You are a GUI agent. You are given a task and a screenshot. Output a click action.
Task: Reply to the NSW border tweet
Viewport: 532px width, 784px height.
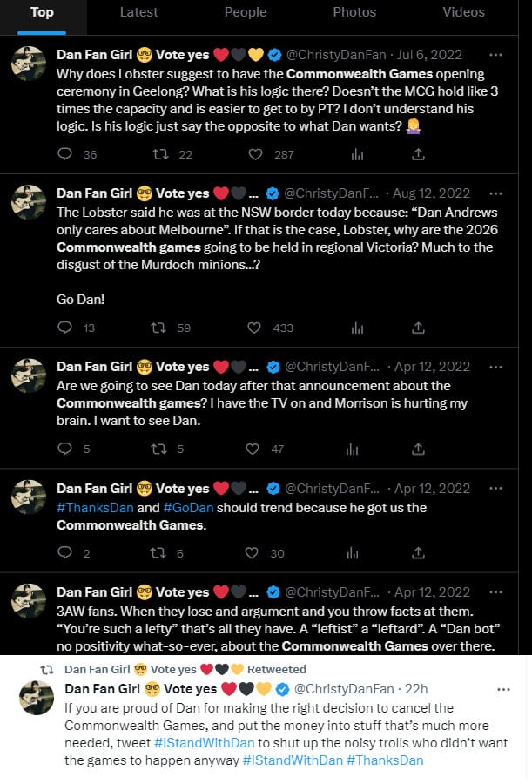pyautogui.click(x=64, y=328)
